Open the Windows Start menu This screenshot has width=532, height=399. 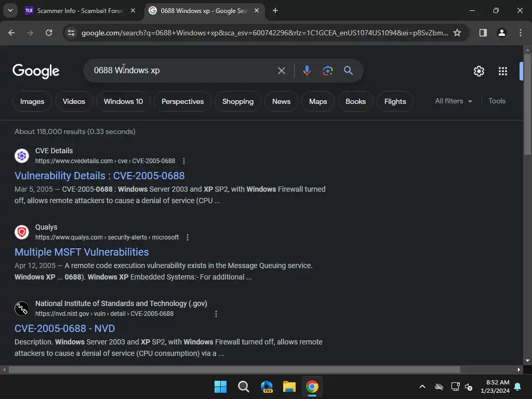[220, 387]
